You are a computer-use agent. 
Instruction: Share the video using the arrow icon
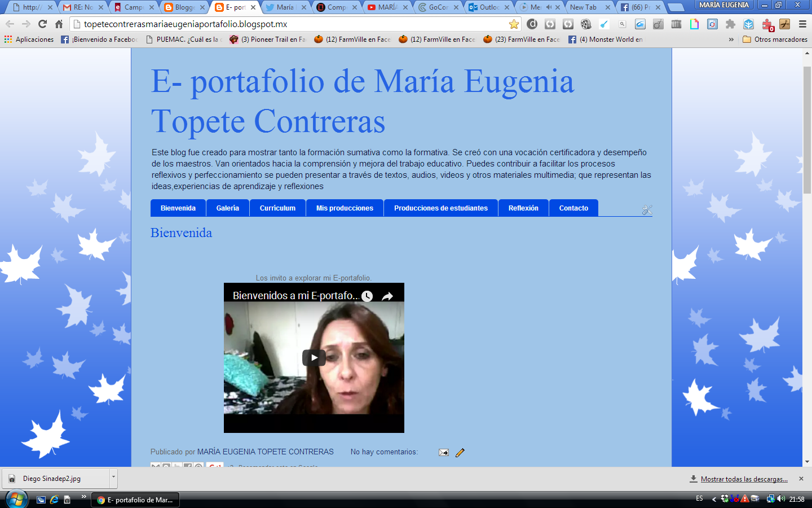[387, 296]
